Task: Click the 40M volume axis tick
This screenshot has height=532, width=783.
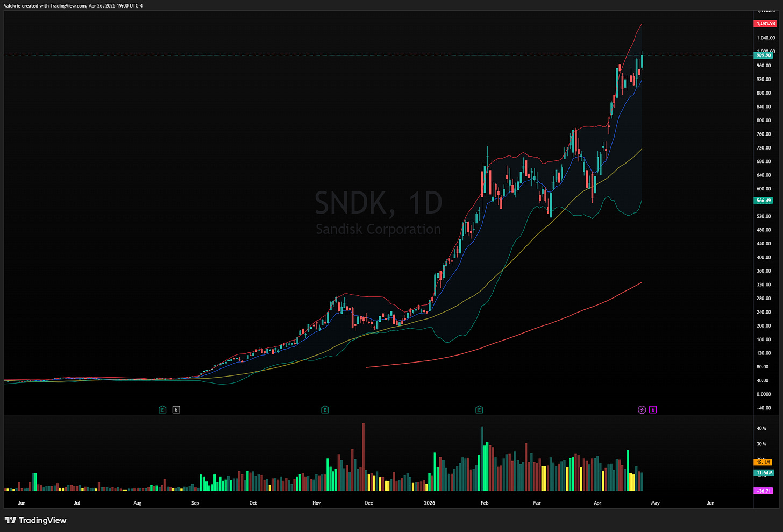Action: click(x=761, y=429)
